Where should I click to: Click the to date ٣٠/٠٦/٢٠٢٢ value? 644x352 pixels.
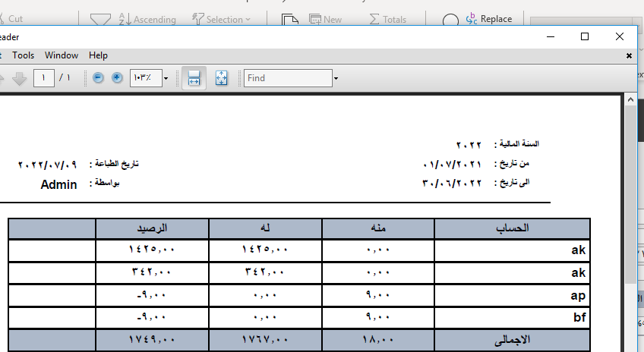tap(452, 184)
